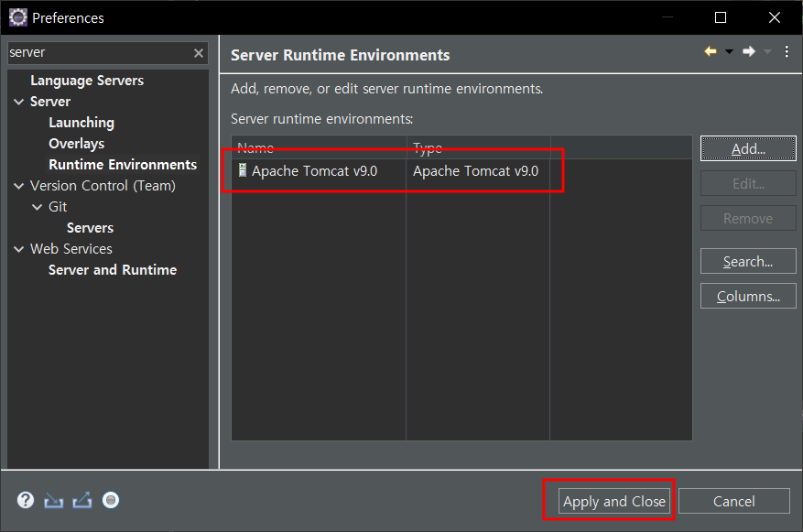Select Web Services preference page
Viewport: 803px width, 532px height.
click(71, 248)
